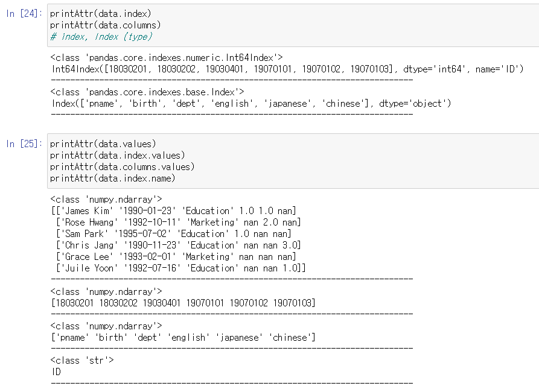Click the 'ID' output value
The image size is (539, 392).
56,371
